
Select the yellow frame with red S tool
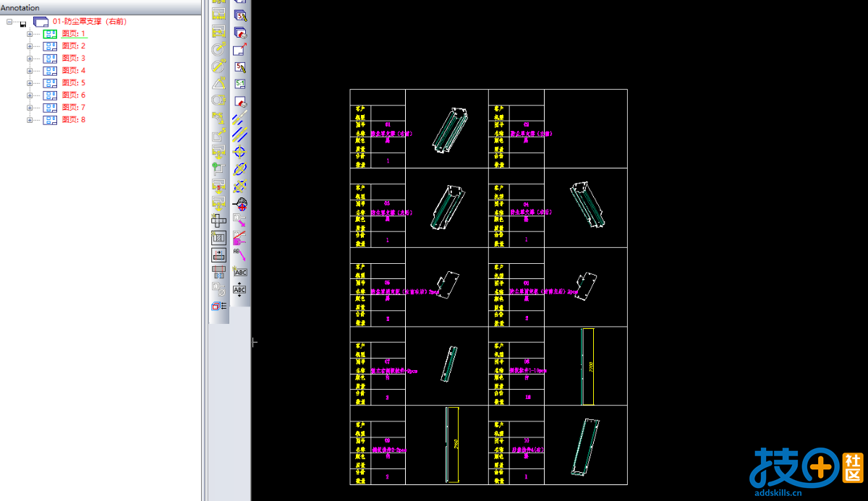[218, 185]
